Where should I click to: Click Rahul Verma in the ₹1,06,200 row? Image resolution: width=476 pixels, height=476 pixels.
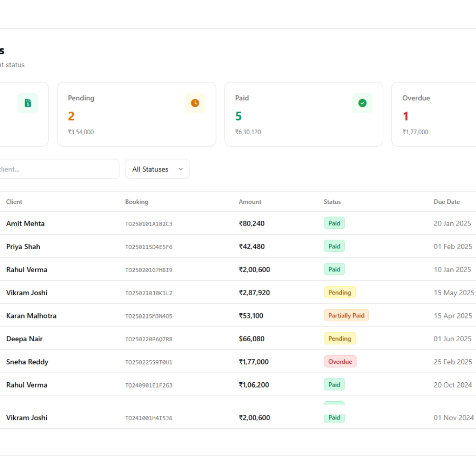(x=27, y=385)
